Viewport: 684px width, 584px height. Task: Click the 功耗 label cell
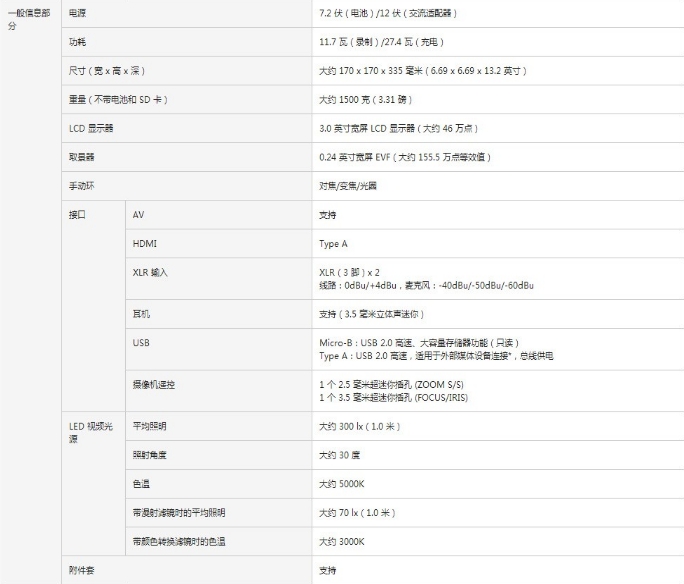point(77,42)
